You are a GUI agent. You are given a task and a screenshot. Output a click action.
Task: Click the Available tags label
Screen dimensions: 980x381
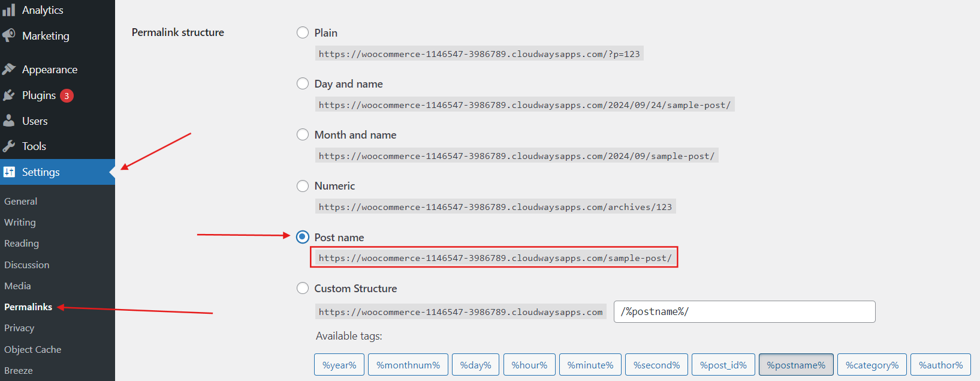pyautogui.click(x=349, y=336)
